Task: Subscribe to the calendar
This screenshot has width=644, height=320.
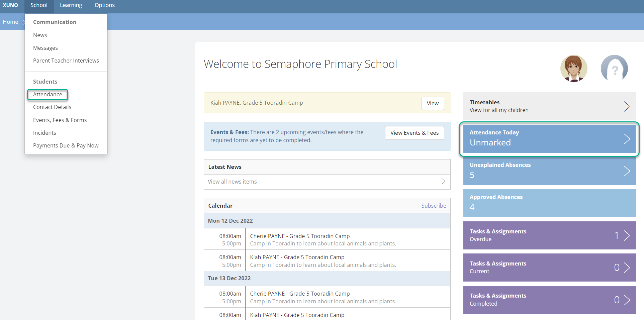Action: point(434,205)
